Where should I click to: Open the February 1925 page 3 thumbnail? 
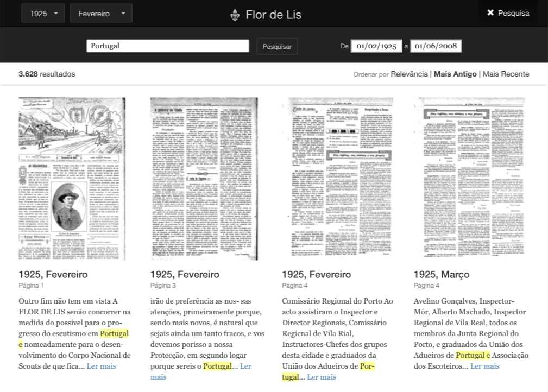tap(204, 179)
